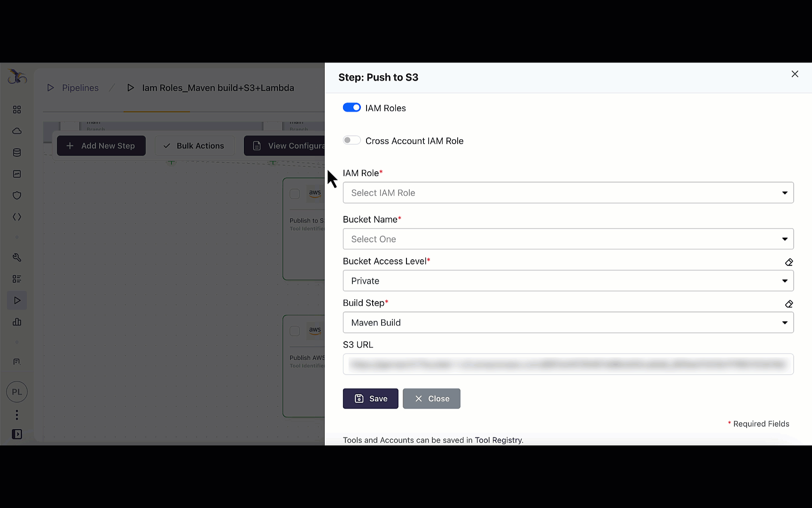Viewport: 812px width, 508px height.
Task: Click the eraser icon beside Bucket Access Level
Action: [789, 262]
